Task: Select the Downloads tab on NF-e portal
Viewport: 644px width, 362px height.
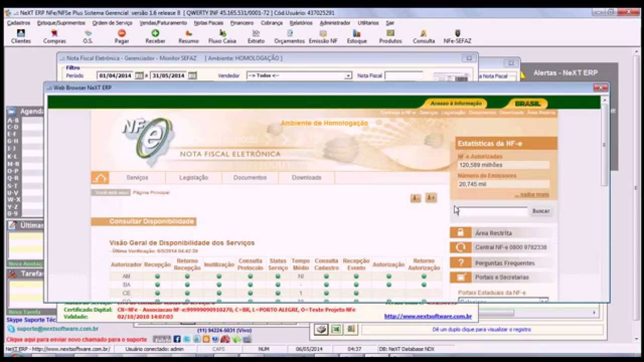Action: (306, 177)
